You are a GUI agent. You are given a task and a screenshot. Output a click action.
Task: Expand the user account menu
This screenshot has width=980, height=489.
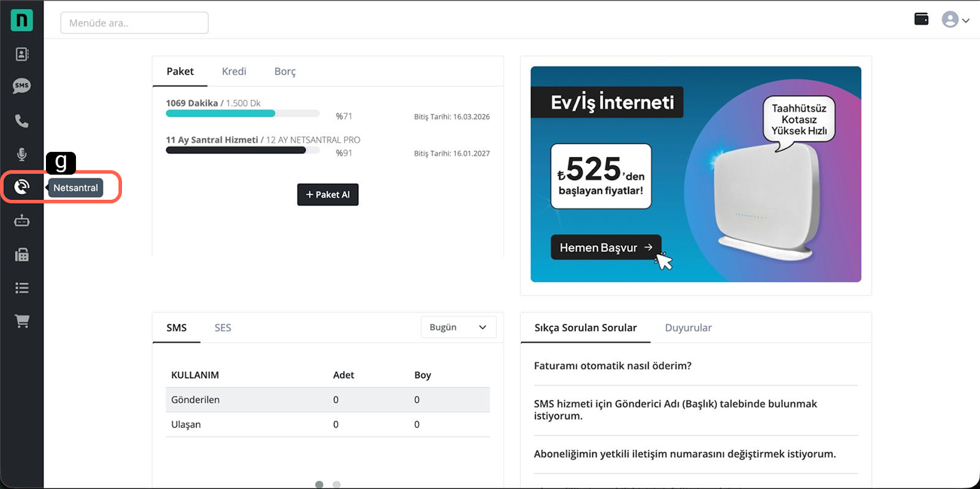(x=956, y=20)
